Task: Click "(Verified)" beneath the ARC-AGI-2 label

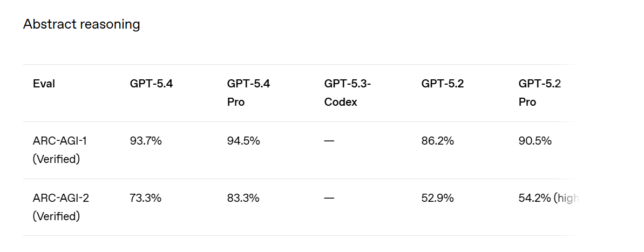Action: pos(56,216)
